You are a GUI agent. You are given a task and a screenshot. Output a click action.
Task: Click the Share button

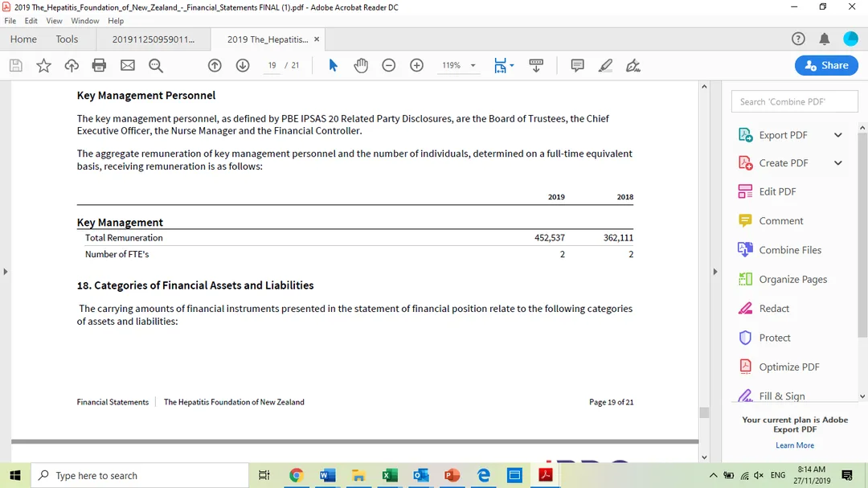(826, 65)
